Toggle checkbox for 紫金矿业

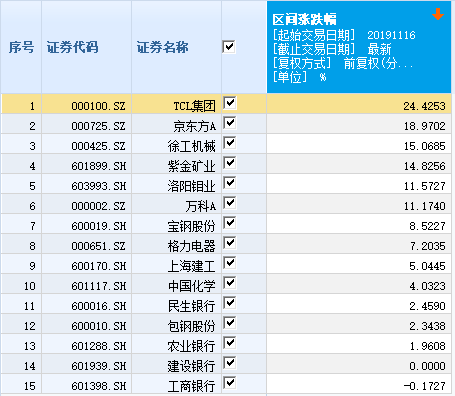[x=230, y=163]
